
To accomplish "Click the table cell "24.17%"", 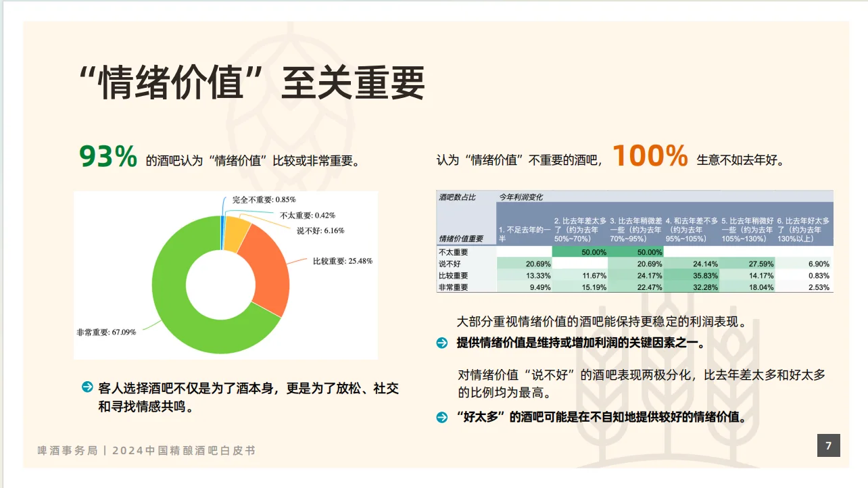I will pyautogui.click(x=635, y=276).
